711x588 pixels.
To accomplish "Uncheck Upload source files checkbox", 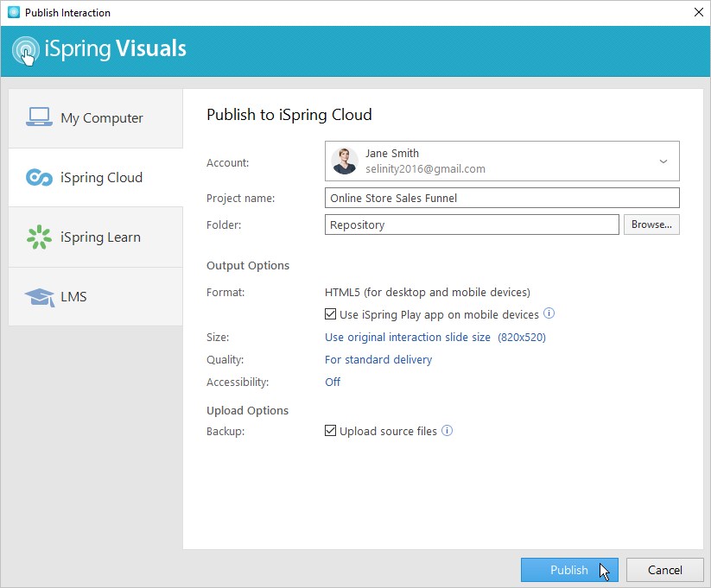I will (x=331, y=431).
